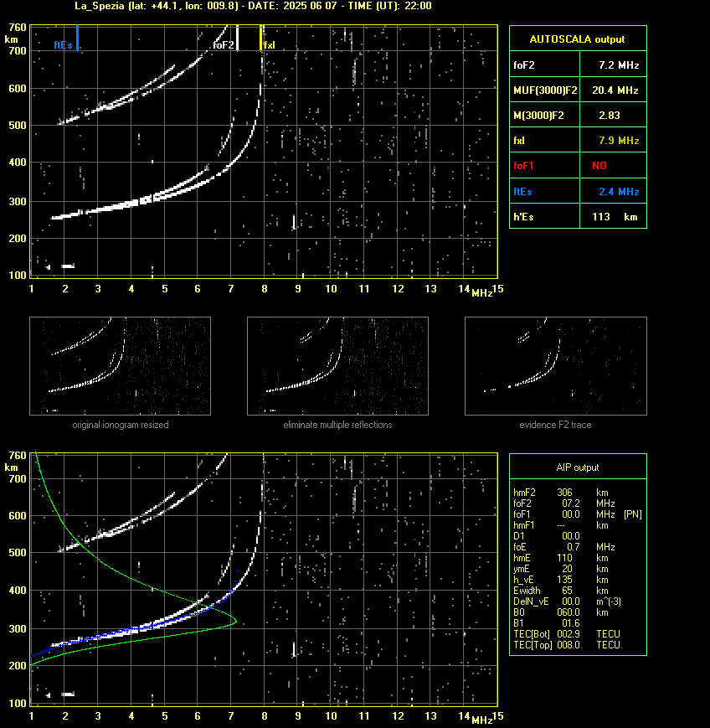Click the 760 km axis label on the top ionogram
The width and height of the screenshot is (710, 728).
pos(18,28)
